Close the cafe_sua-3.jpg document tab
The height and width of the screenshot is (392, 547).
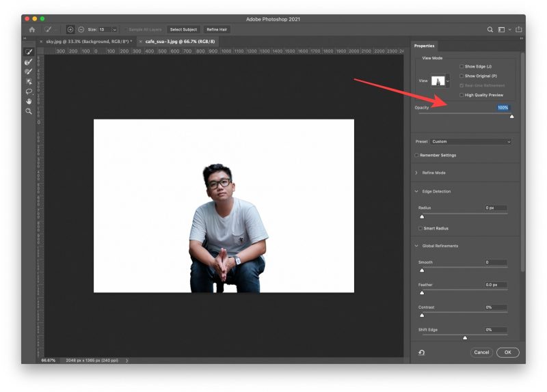point(141,42)
